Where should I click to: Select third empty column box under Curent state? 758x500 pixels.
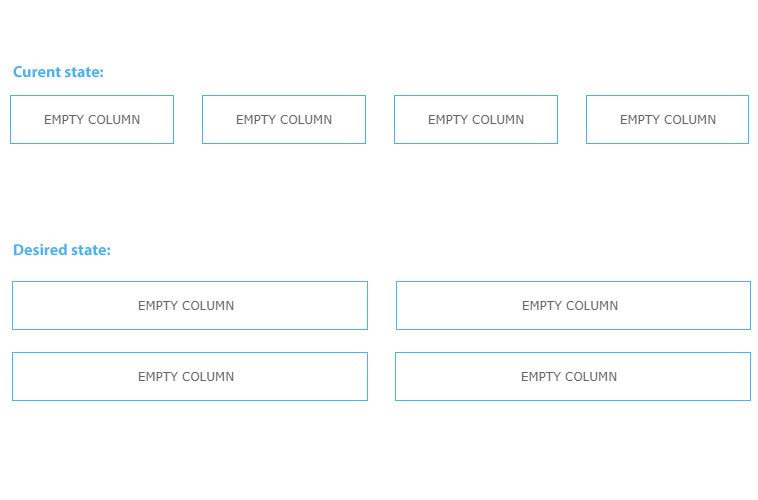point(476,119)
